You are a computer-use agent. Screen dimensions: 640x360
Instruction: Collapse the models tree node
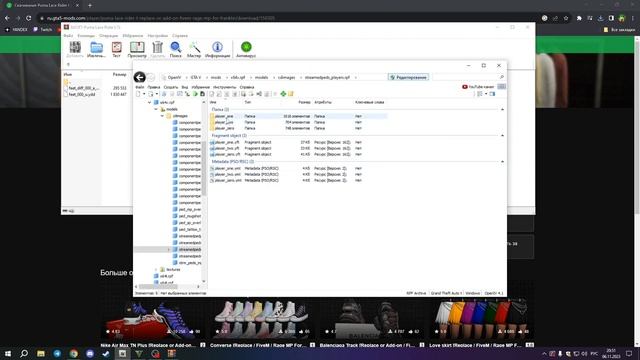click(156, 109)
